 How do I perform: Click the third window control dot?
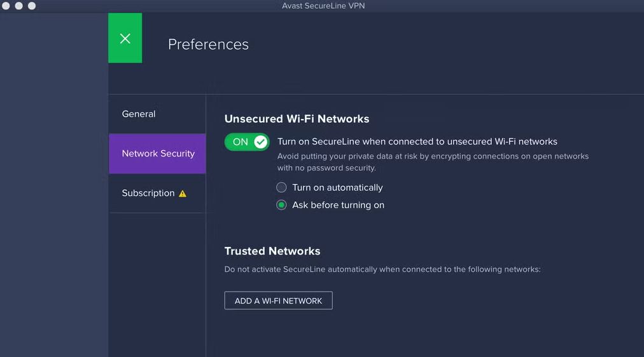pos(32,6)
